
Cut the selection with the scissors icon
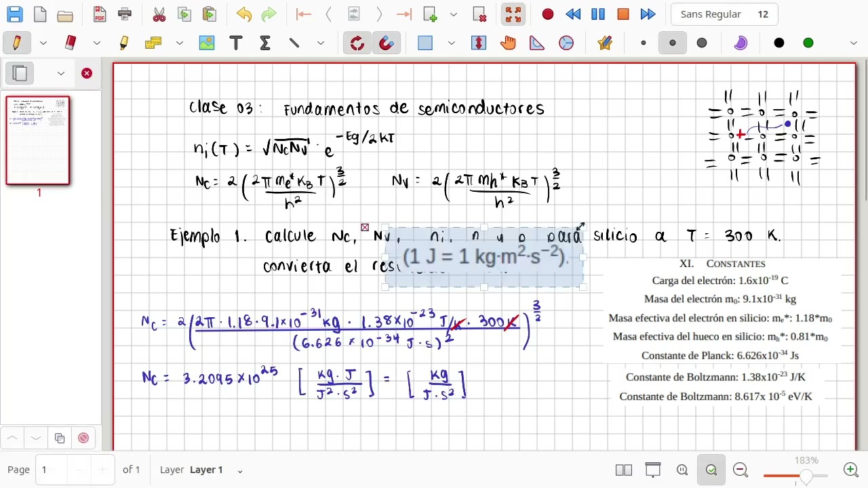pyautogui.click(x=159, y=14)
